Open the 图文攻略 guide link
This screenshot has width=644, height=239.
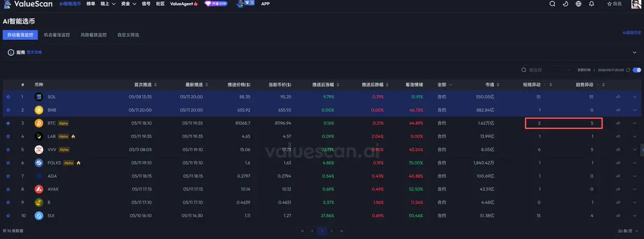[34, 53]
